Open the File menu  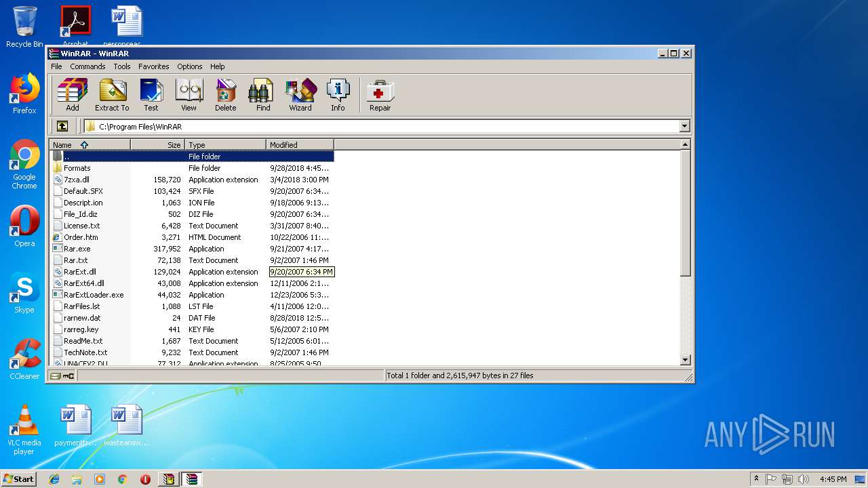click(56, 66)
